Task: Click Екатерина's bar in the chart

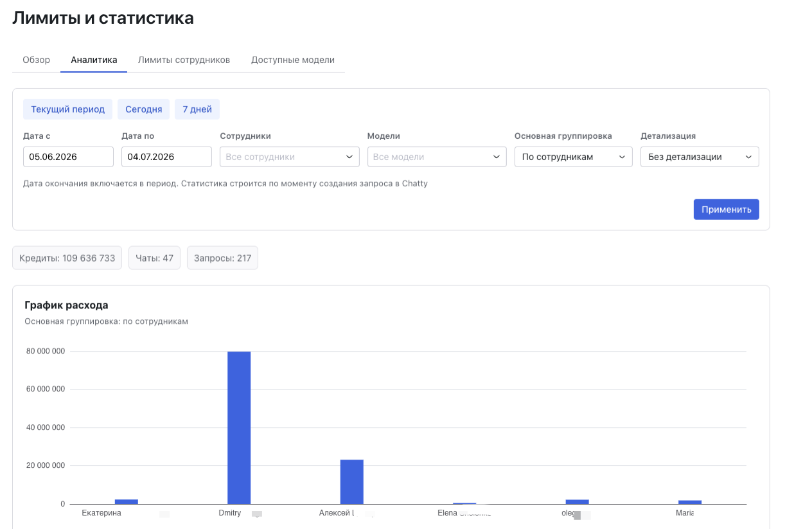Action: pyautogui.click(x=126, y=501)
